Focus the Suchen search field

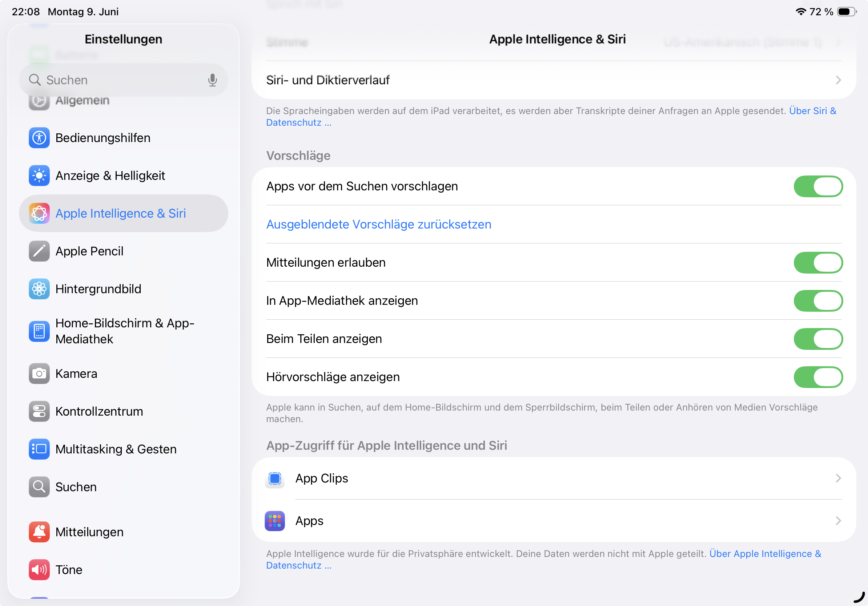[x=123, y=80]
